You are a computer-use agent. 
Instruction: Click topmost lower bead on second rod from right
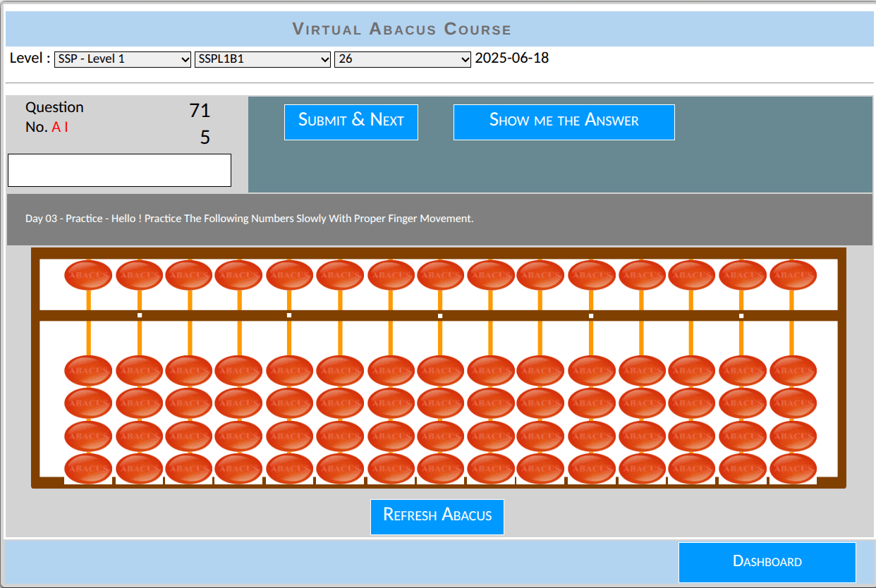tap(742, 371)
